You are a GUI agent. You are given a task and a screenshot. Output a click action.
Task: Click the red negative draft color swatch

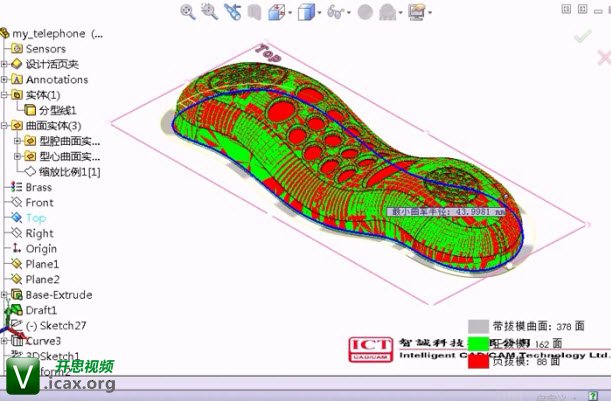pos(478,362)
